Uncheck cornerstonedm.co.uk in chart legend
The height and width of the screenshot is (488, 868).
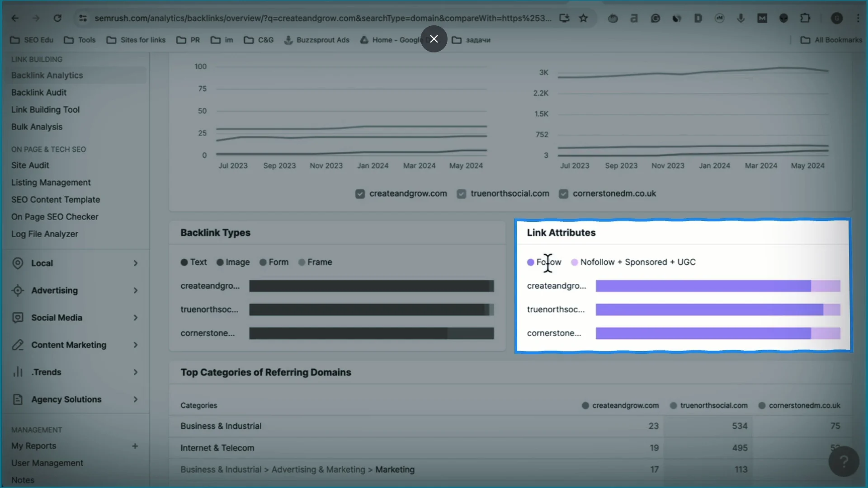click(x=563, y=194)
